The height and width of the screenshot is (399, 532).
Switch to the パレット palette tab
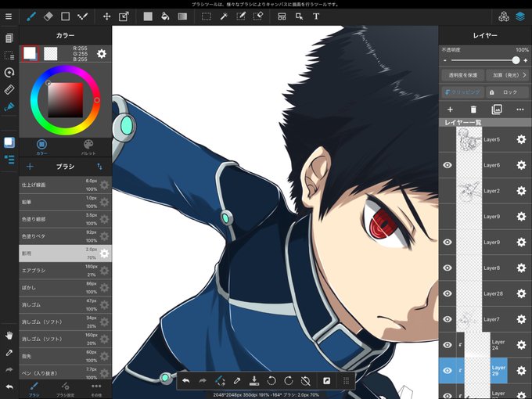88,147
